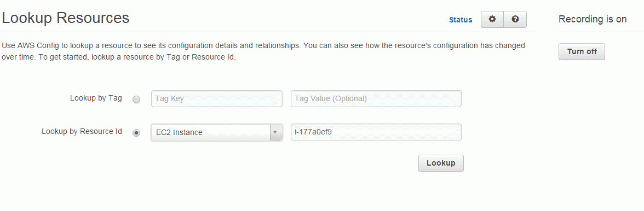The height and width of the screenshot is (211, 644).
Task: Open the EC2 Instance resource type combo box
Action: 217,132
